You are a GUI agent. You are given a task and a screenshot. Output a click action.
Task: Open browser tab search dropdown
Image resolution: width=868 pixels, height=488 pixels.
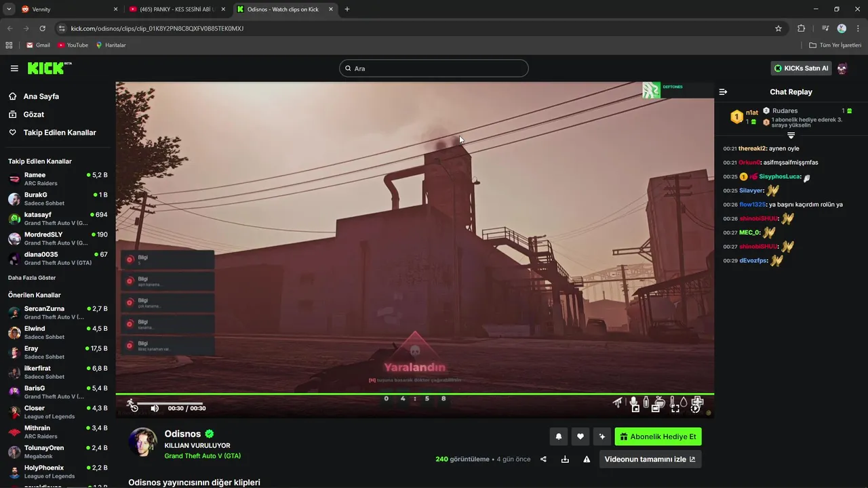click(9, 9)
